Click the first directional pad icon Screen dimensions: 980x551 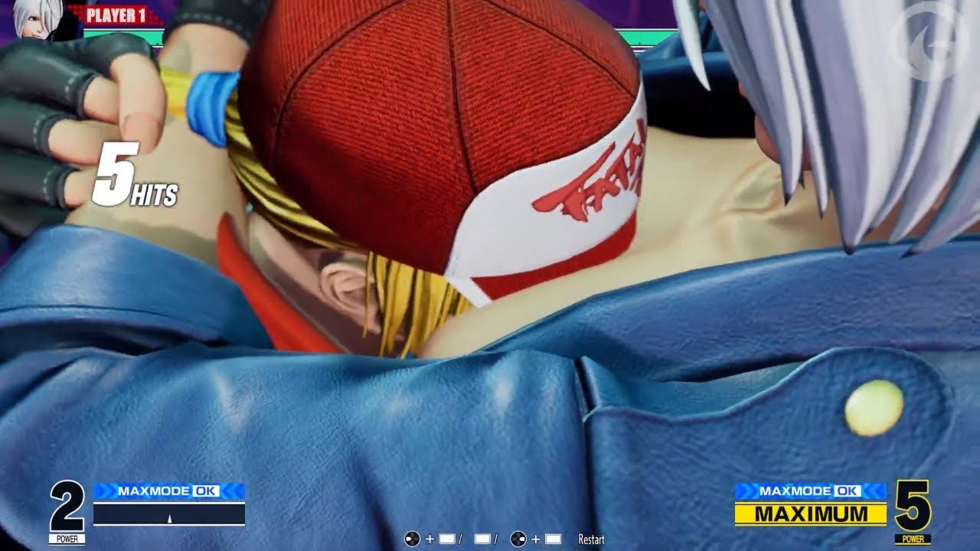[412, 540]
